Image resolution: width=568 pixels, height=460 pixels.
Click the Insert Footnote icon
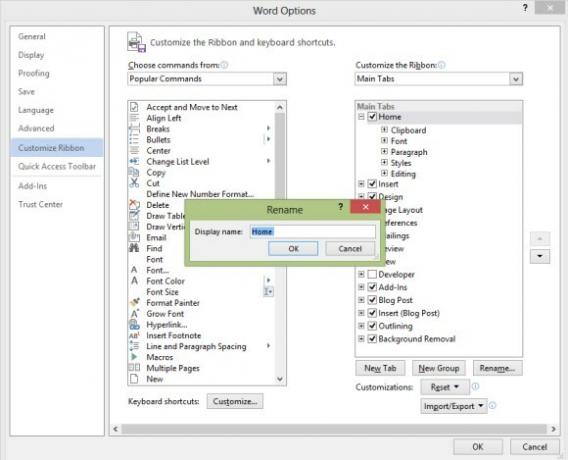pos(134,335)
